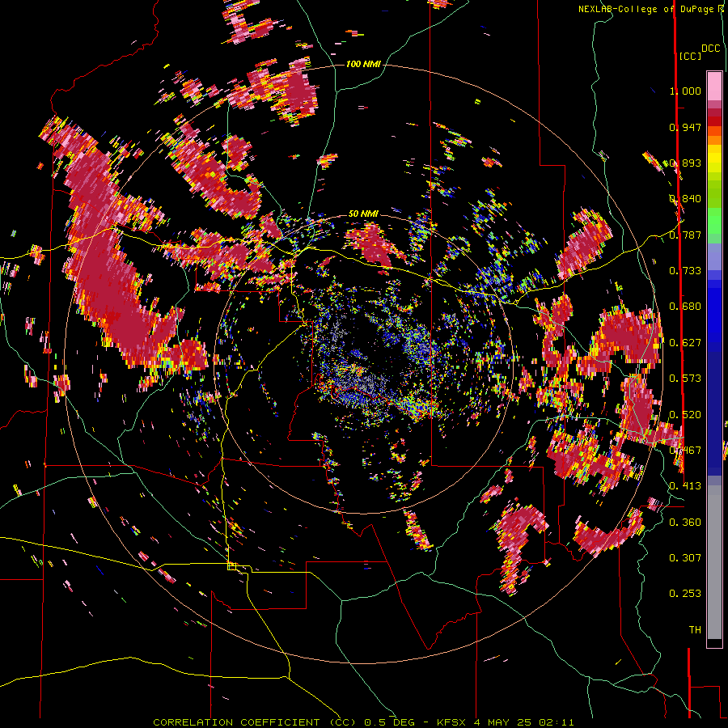Select the 0.947 legend value
Image resolution: width=728 pixels, height=728 pixels.
tap(685, 127)
